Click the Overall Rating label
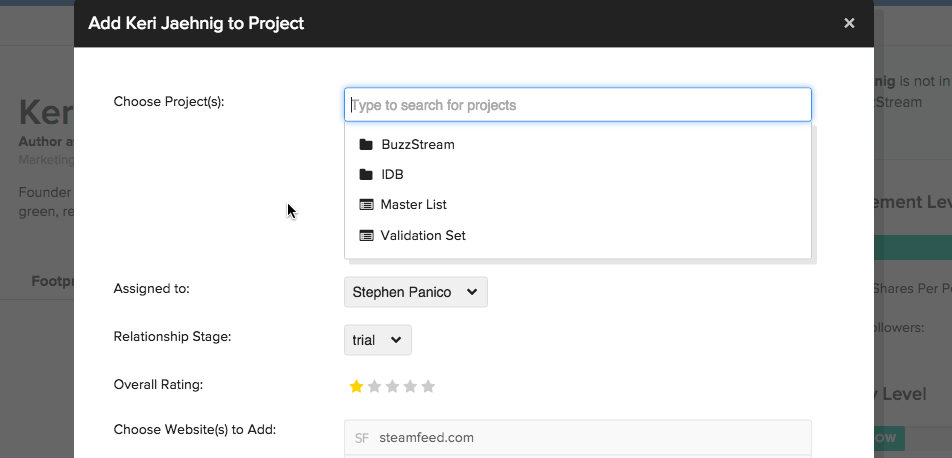Image resolution: width=952 pixels, height=458 pixels. [158, 385]
